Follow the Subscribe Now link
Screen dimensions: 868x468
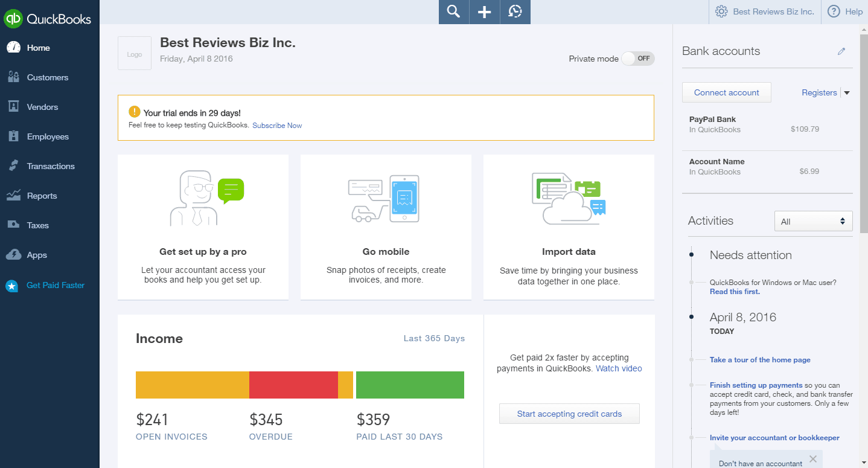point(277,125)
